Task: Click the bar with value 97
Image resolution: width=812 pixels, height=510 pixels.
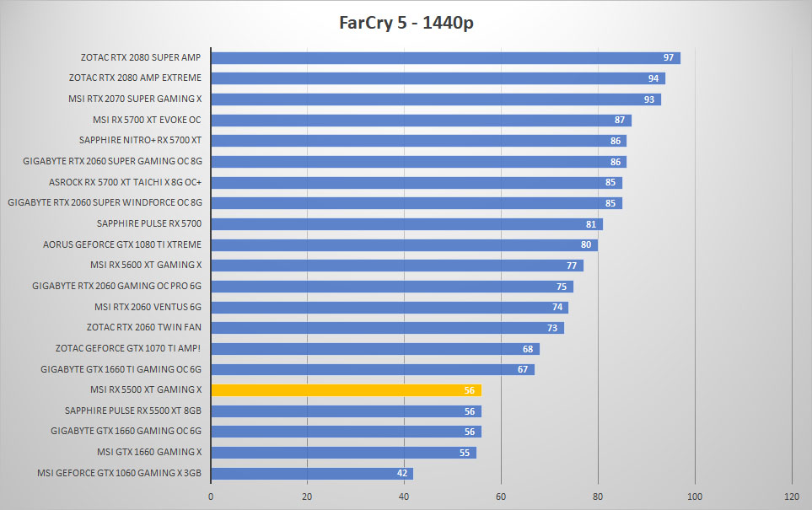Action: [x=446, y=58]
